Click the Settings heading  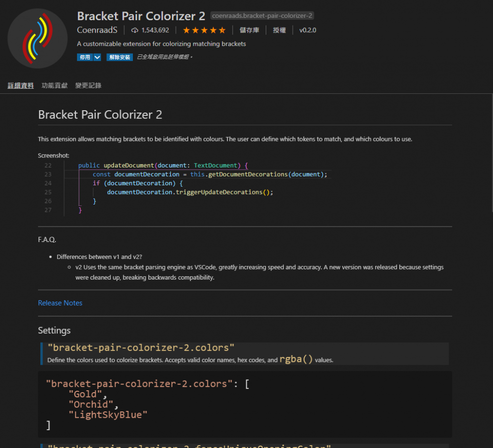click(54, 331)
